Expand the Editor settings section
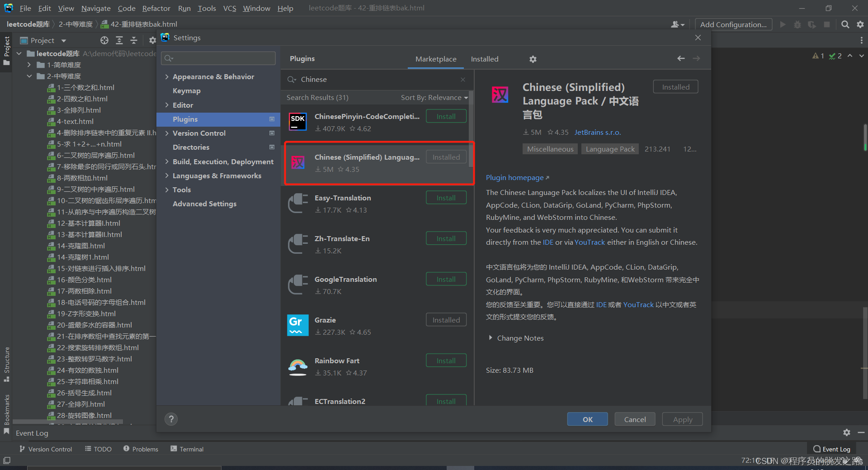 (x=167, y=105)
